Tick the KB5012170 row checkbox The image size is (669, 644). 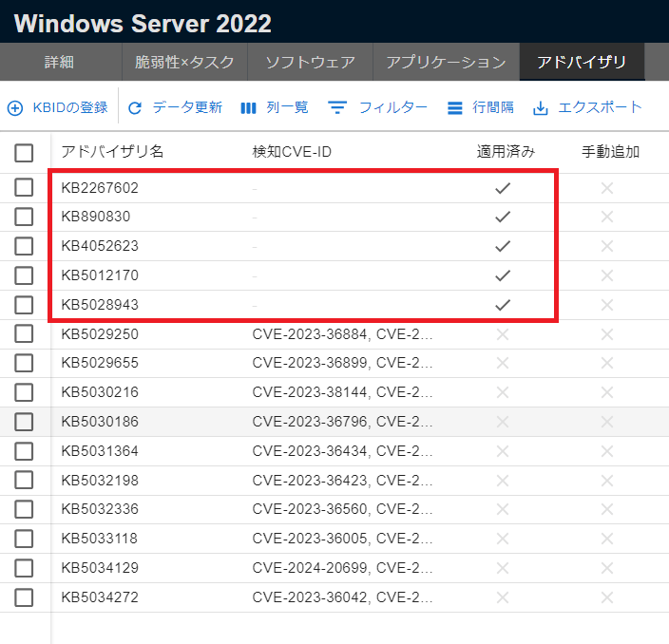[x=24, y=275]
